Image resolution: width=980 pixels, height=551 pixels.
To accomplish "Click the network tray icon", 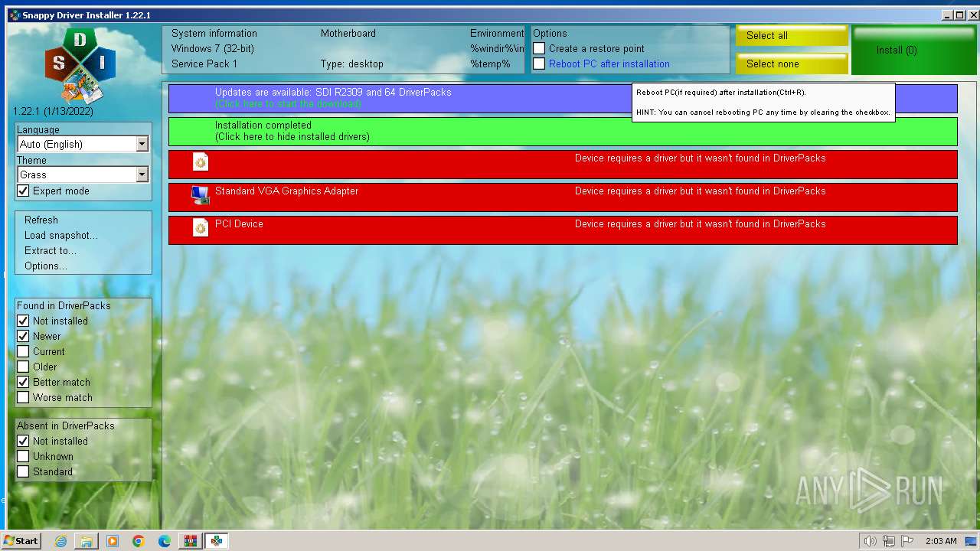I will [889, 541].
